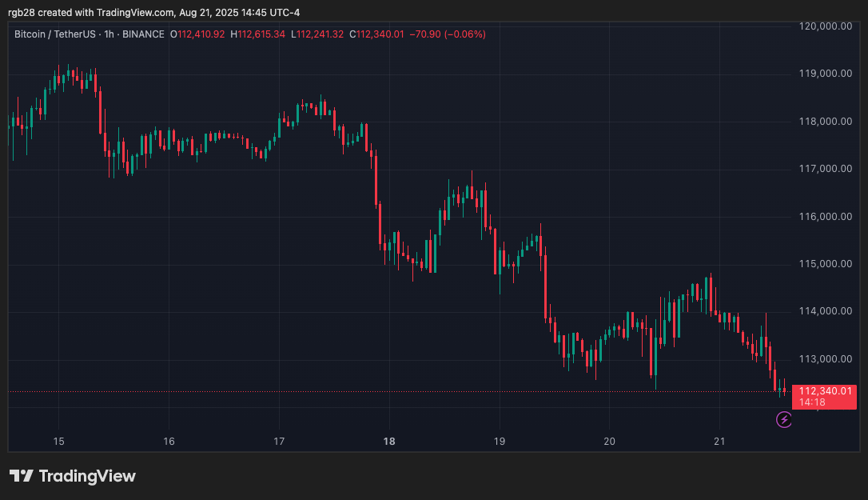
Task: Click the high value H112,615.34
Action: (258, 34)
